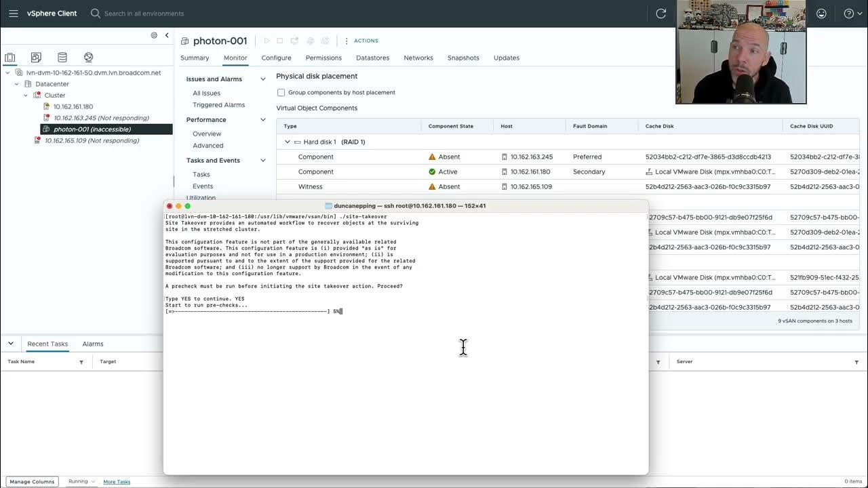
Task: Click the feedback smiley face icon
Action: coord(821,14)
